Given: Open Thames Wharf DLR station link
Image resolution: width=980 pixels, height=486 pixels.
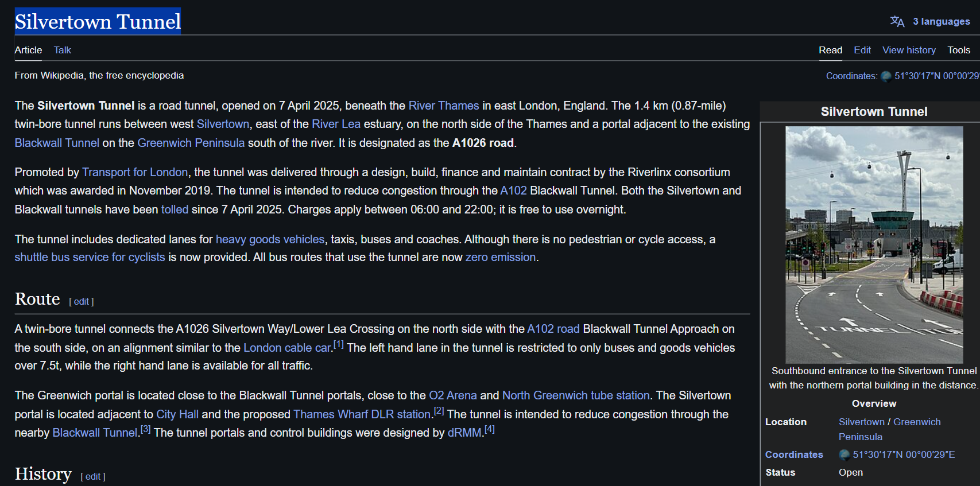Looking at the screenshot, I should [362, 414].
